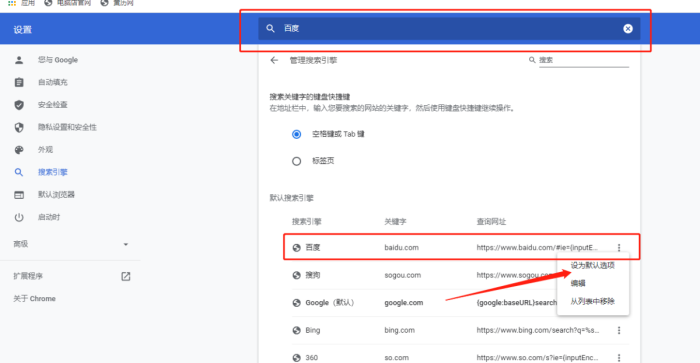
Task: Click the globe icon of Google entry
Action: click(296, 303)
